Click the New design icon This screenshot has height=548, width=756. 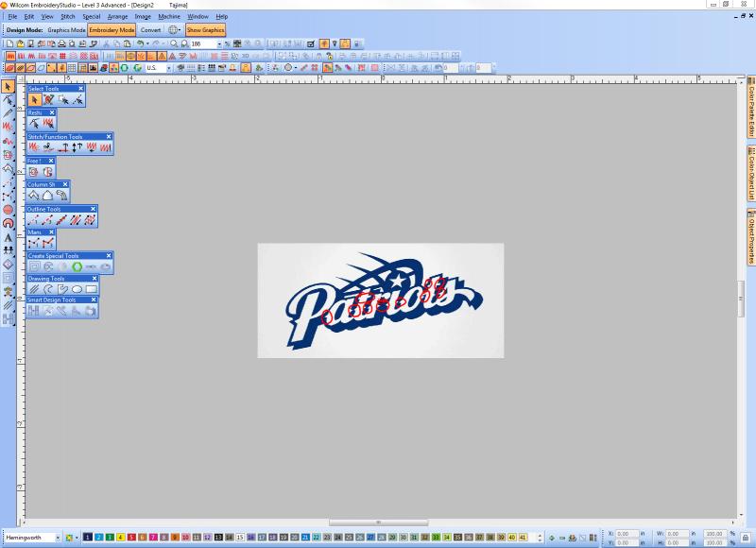[9, 43]
